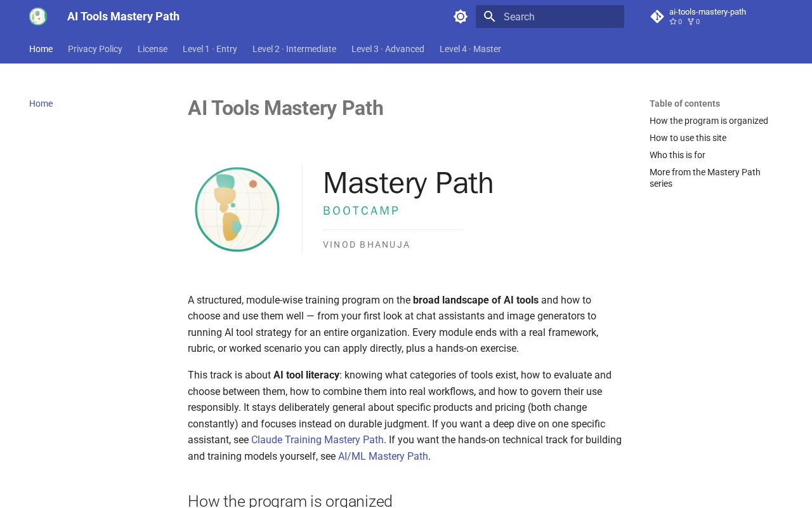Screen dimensions: 812x508
Task: Click the Mastery Path Bootcamp banner image
Action: (406, 210)
